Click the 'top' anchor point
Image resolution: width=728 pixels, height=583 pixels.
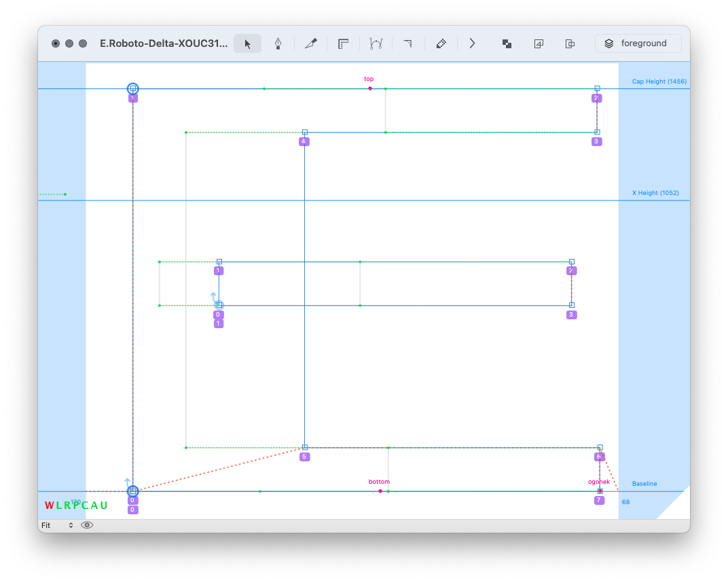point(370,88)
